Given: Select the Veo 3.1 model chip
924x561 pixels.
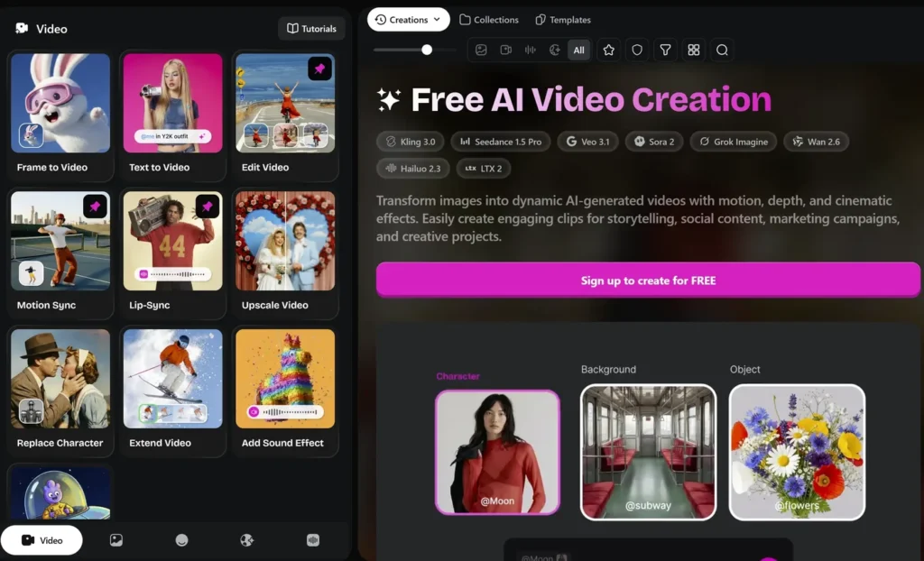Looking at the screenshot, I should [x=588, y=142].
